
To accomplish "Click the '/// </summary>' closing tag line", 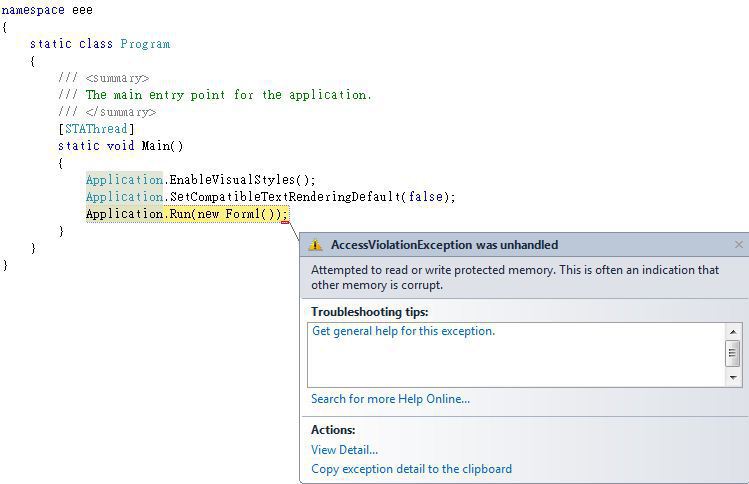I will point(107,112).
